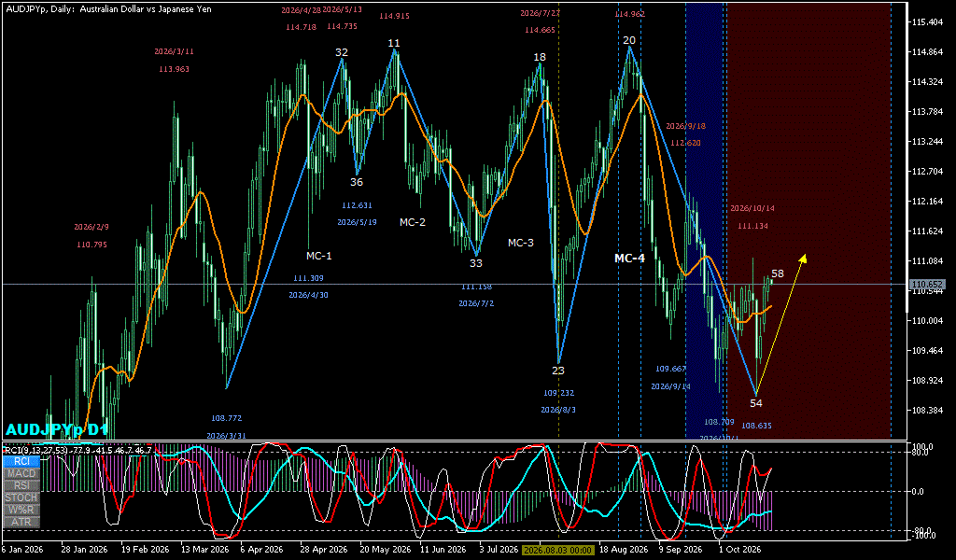The height and width of the screenshot is (560, 956).
Task: Click the RCI(9,13,27,53) indicator values label
Action: coord(78,450)
